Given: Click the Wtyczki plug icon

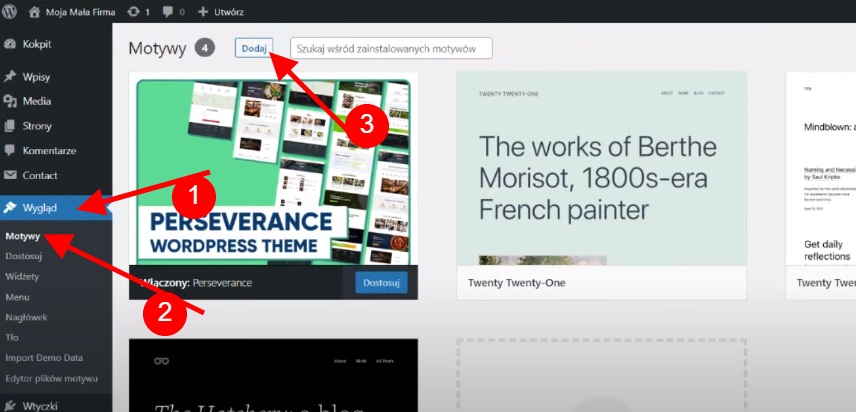Looking at the screenshot, I should pyautogui.click(x=10, y=406).
